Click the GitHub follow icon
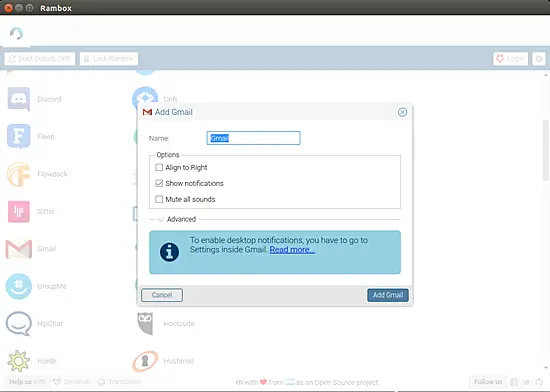 coord(539,382)
